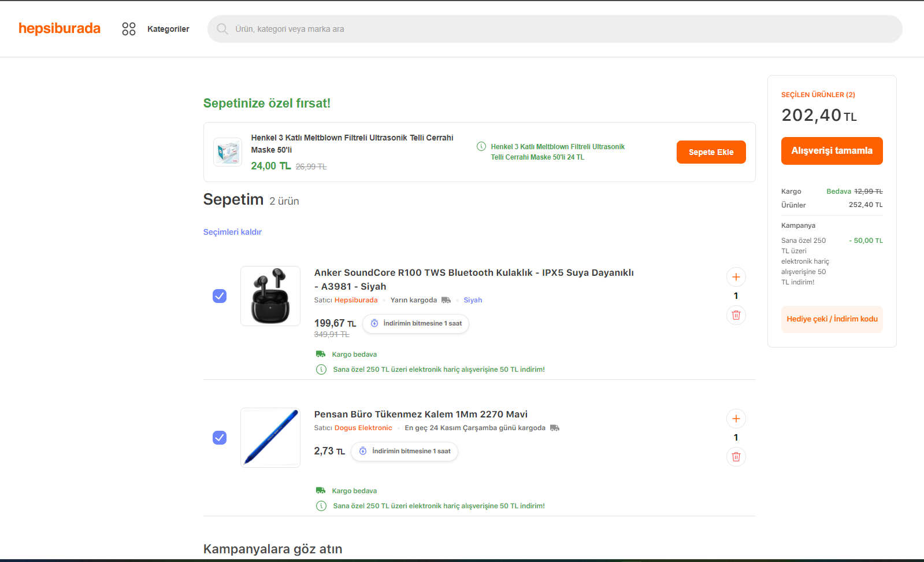Uncheck the Pensan pen checkbox
This screenshot has height=562, width=924.
tap(220, 438)
